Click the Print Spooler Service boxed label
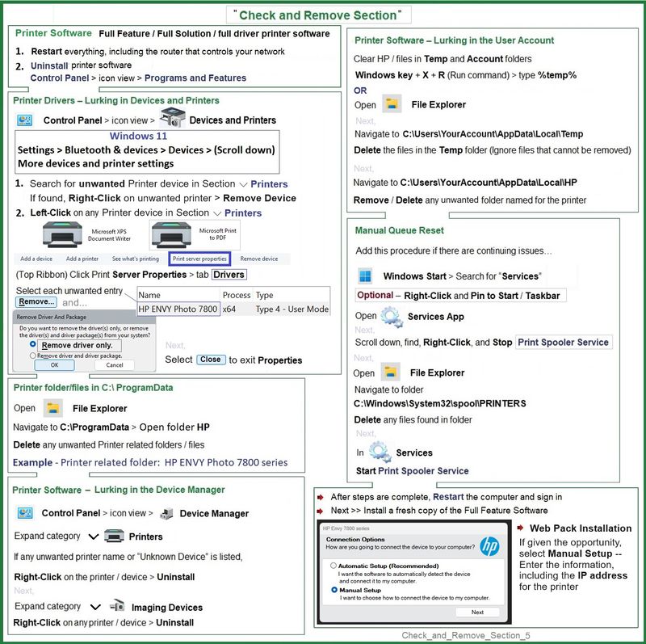Viewport: 646px width, 644px height. (x=564, y=343)
